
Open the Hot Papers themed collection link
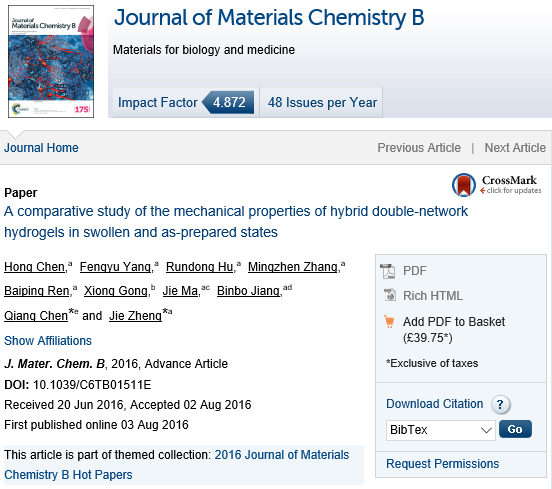click(x=177, y=465)
